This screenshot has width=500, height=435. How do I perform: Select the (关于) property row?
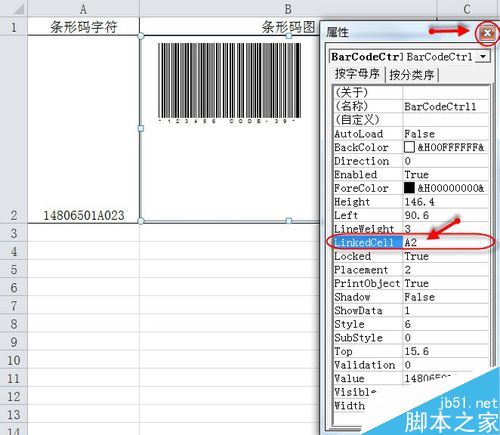(x=411, y=92)
